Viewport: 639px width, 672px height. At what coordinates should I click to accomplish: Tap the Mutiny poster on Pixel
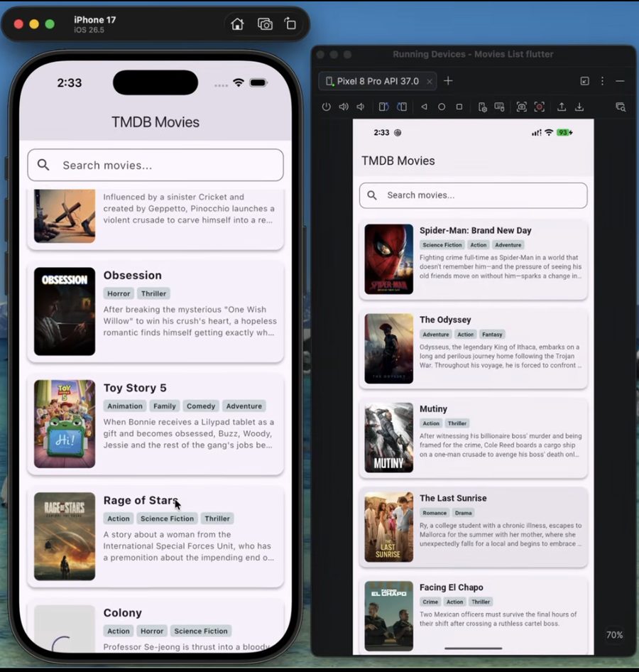[x=389, y=438]
